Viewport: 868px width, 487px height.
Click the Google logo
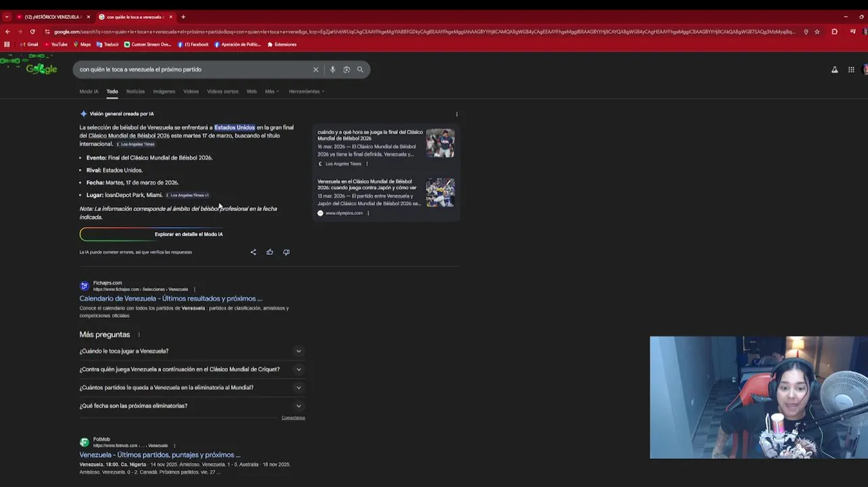(41, 68)
